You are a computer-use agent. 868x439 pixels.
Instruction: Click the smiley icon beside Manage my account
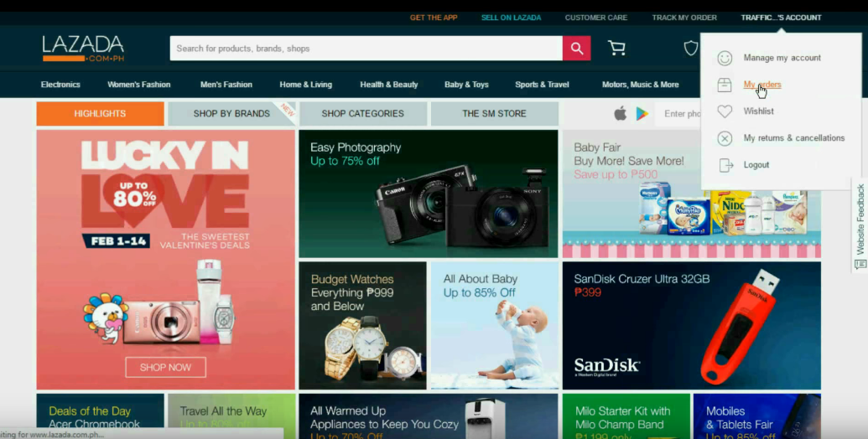click(x=725, y=58)
